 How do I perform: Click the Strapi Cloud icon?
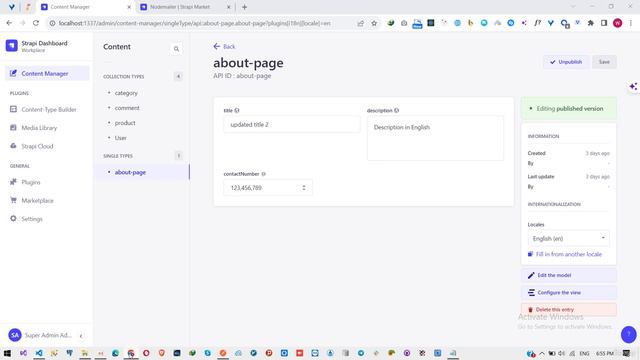pos(13,146)
